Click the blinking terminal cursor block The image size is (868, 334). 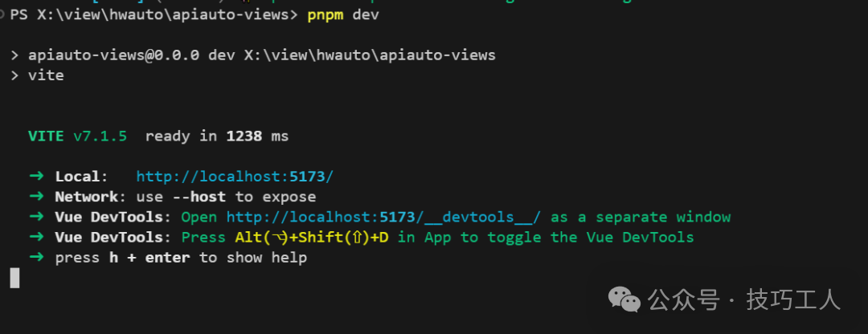tap(14, 278)
